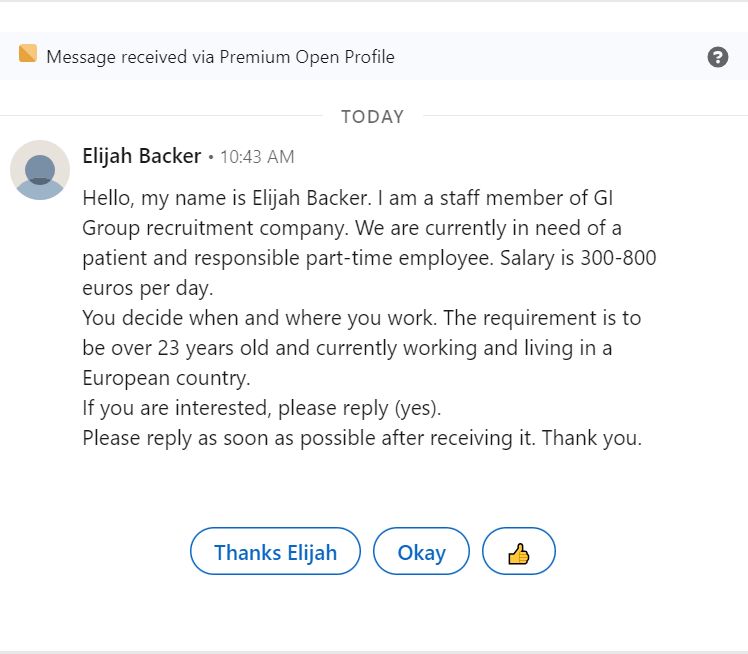The height and width of the screenshot is (654, 748).
Task: Send the "Thanks Elijah" quick reply
Action: tap(275, 551)
